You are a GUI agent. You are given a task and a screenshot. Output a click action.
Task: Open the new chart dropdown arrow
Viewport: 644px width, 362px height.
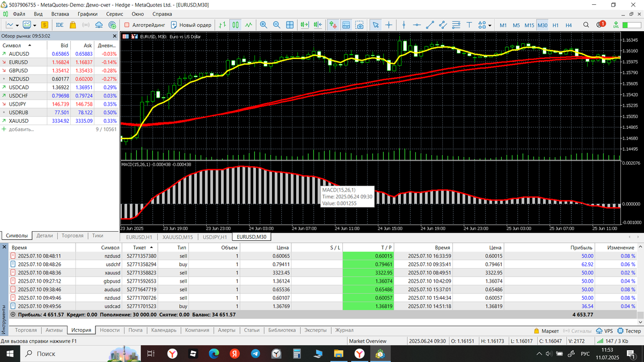[18, 25]
